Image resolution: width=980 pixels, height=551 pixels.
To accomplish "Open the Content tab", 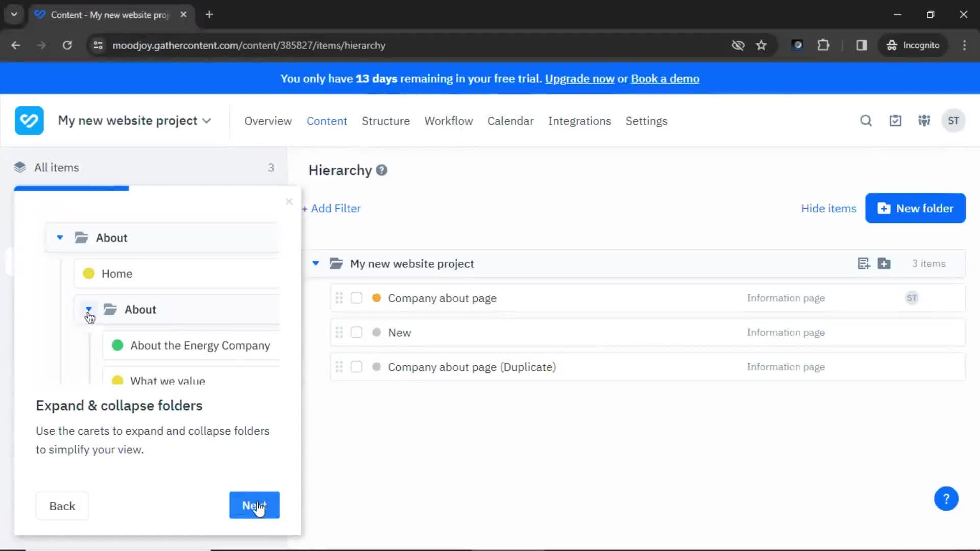I will pyautogui.click(x=327, y=120).
